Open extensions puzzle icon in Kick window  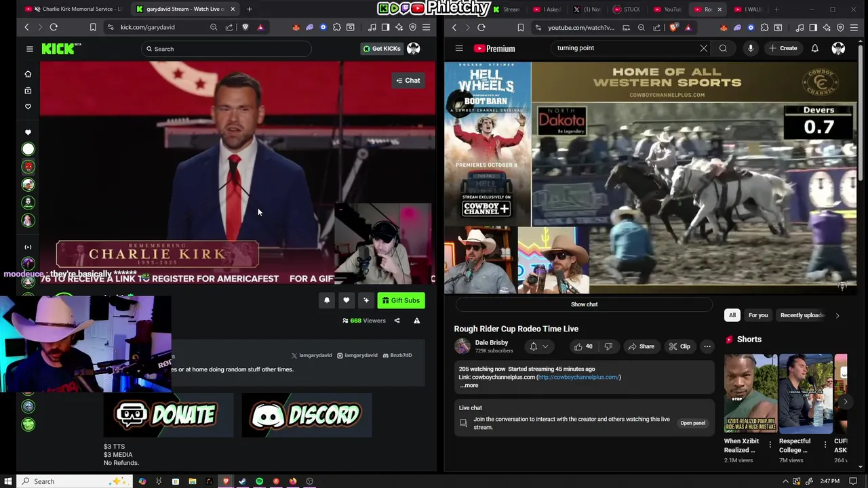click(x=337, y=27)
